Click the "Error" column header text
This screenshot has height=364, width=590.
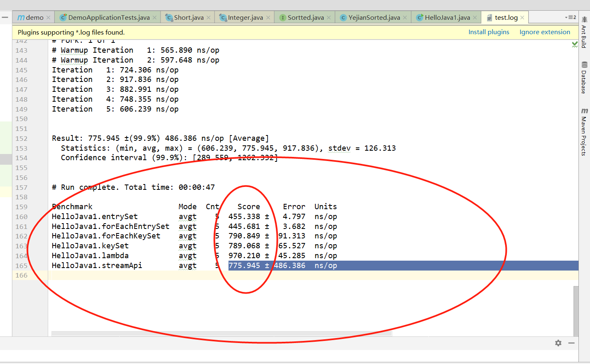point(294,207)
